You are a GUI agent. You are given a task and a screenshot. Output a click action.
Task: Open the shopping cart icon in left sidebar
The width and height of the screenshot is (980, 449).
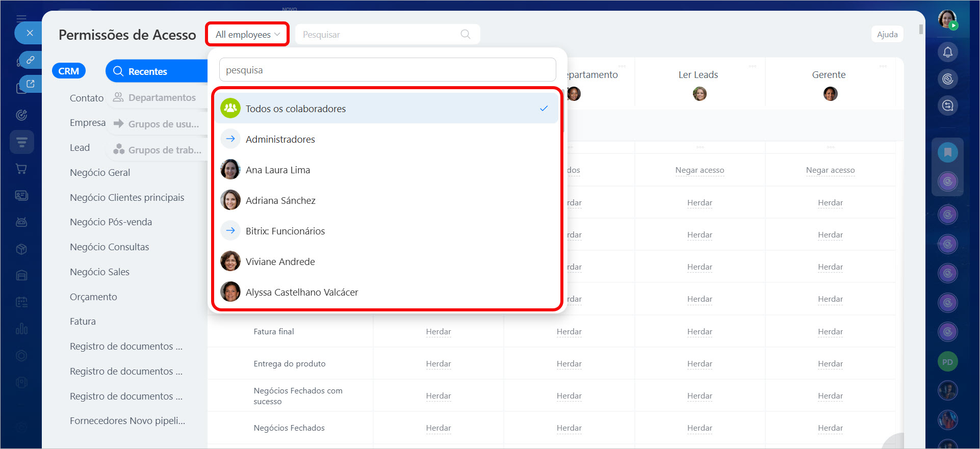pos(21,169)
